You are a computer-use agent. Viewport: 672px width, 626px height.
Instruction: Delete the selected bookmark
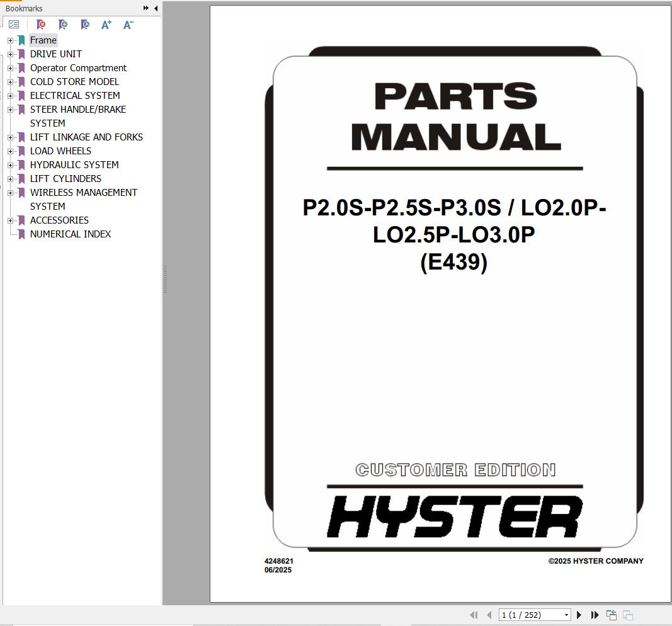click(41, 25)
